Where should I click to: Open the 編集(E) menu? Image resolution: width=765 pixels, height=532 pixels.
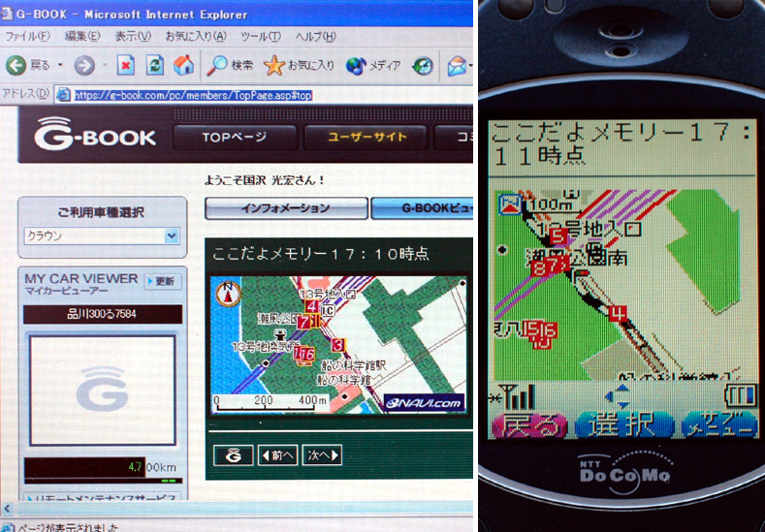tap(83, 37)
